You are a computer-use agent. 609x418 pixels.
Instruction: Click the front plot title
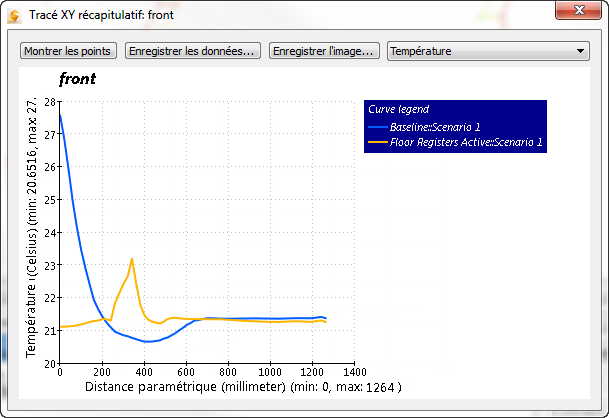pos(77,79)
